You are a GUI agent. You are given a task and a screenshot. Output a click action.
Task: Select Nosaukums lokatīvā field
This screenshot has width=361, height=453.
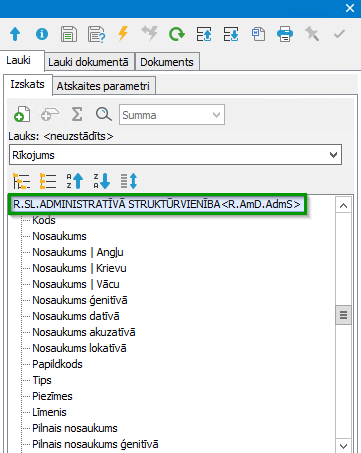79,348
